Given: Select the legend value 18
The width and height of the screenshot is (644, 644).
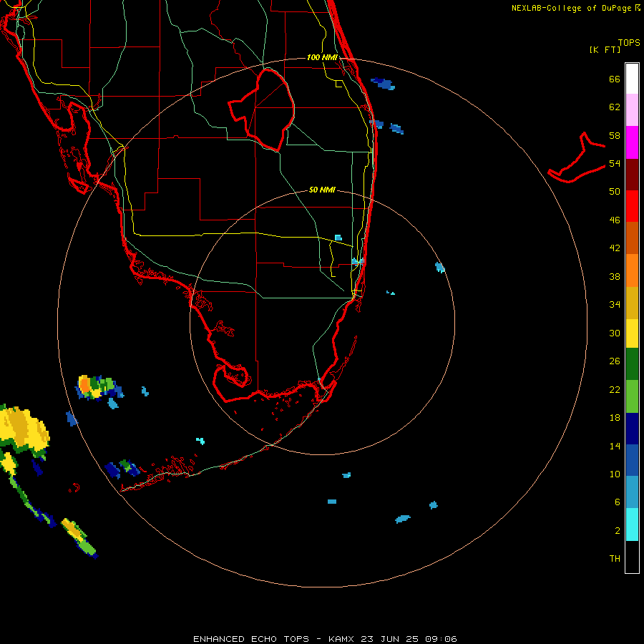Looking at the screenshot, I should click(615, 418).
